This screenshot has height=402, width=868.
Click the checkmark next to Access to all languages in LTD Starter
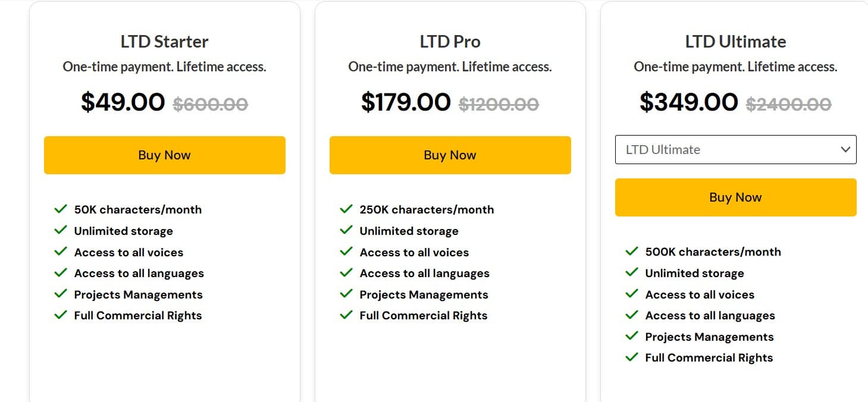[x=61, y=273]
